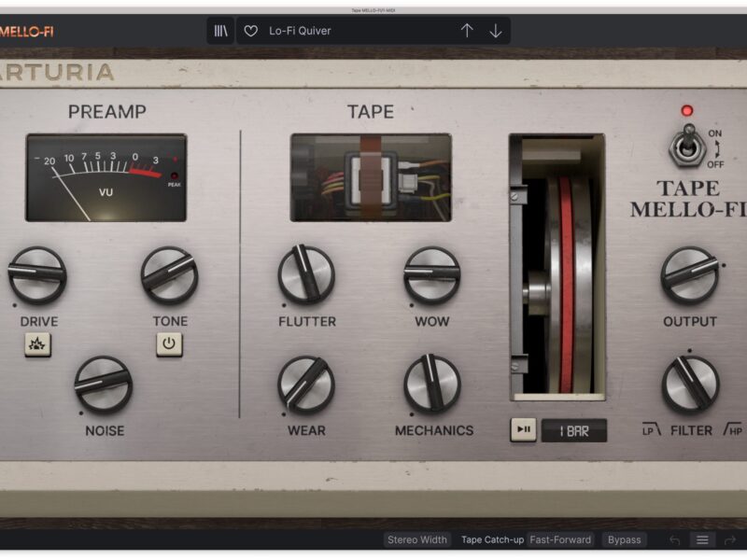Click the Flutter knob
The height and width of the screenshot is (560, 747).
[x=306, y=275]
